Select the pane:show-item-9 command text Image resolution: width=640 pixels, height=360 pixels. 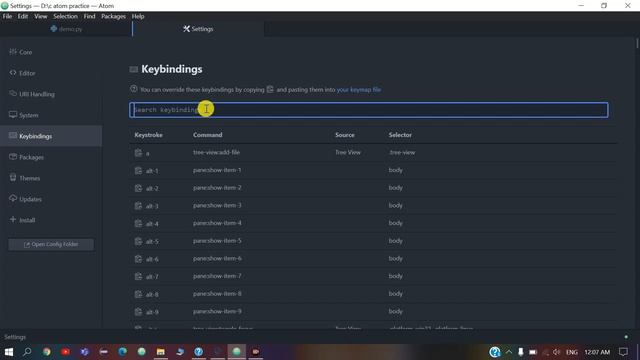pyautogui.click(x=217, y=311)
